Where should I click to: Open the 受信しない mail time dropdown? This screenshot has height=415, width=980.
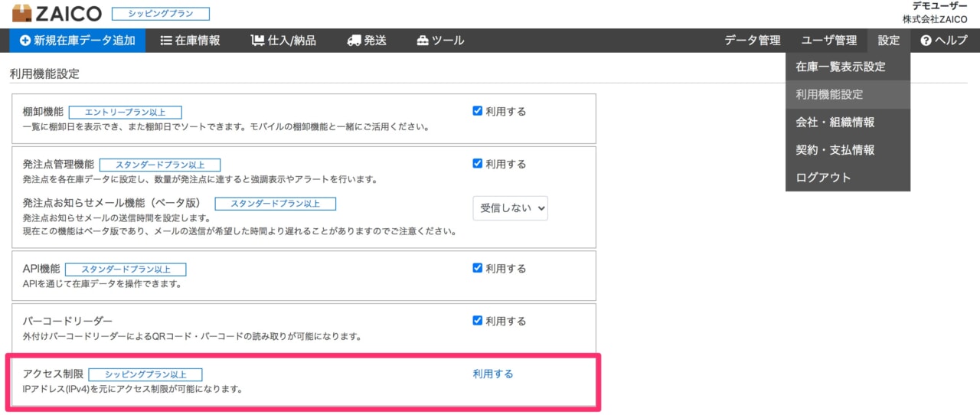point(510,207)
